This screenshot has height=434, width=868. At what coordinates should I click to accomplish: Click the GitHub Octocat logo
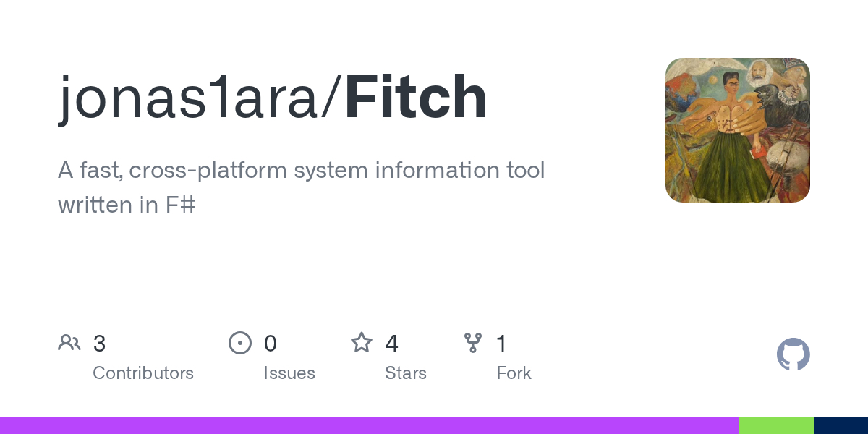[793, 354]
